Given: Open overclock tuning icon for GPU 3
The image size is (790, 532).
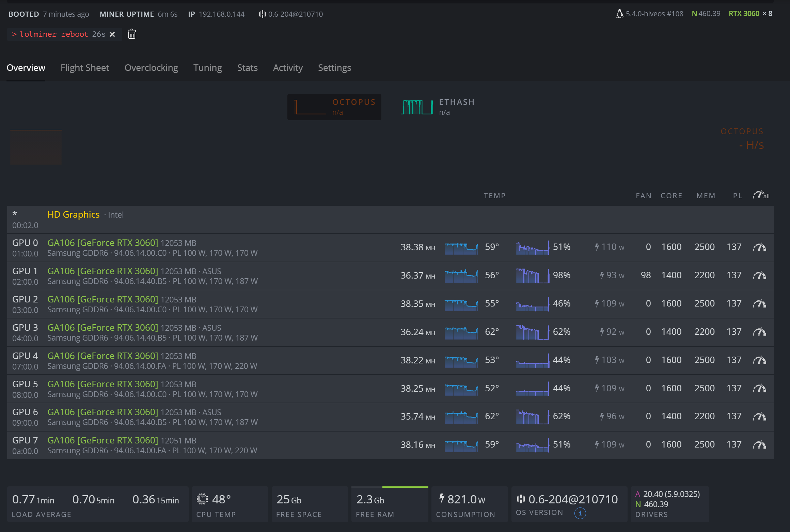Looking at the screenshot, I should [760, 332].
